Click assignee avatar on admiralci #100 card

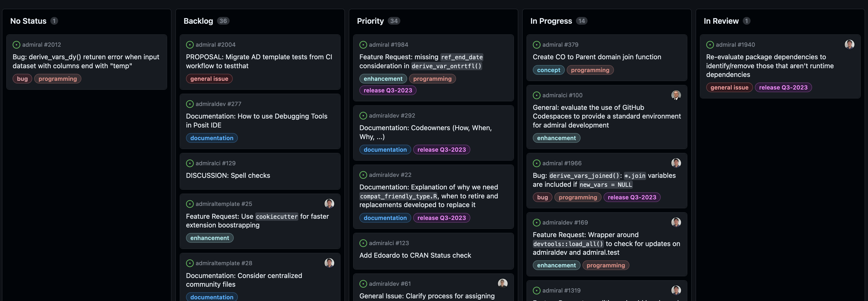pos(676,95)
